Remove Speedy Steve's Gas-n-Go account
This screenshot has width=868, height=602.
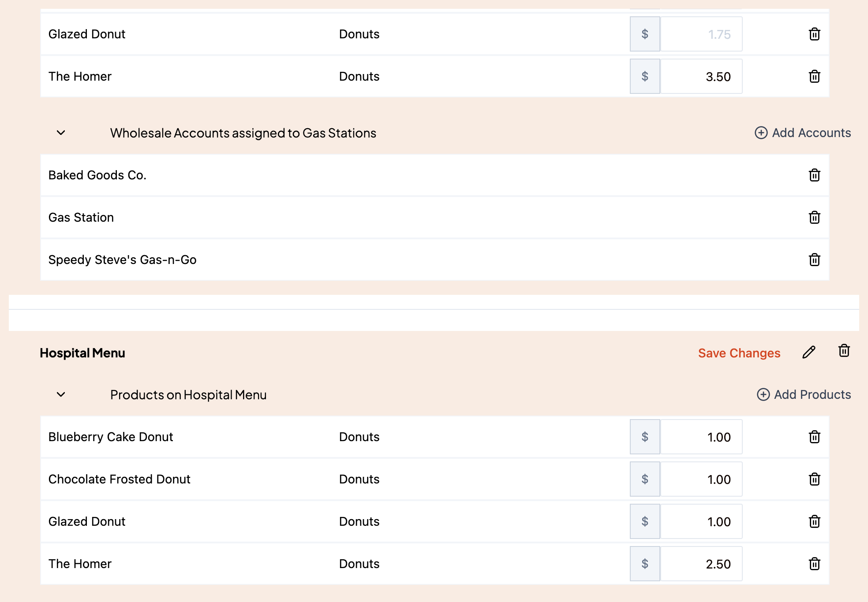pos(814,260)
